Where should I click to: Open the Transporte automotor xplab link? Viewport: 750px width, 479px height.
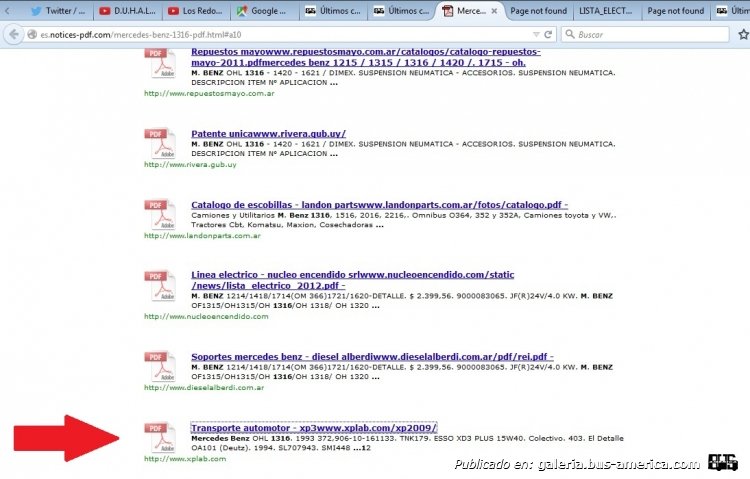click(x=314, y=428)
